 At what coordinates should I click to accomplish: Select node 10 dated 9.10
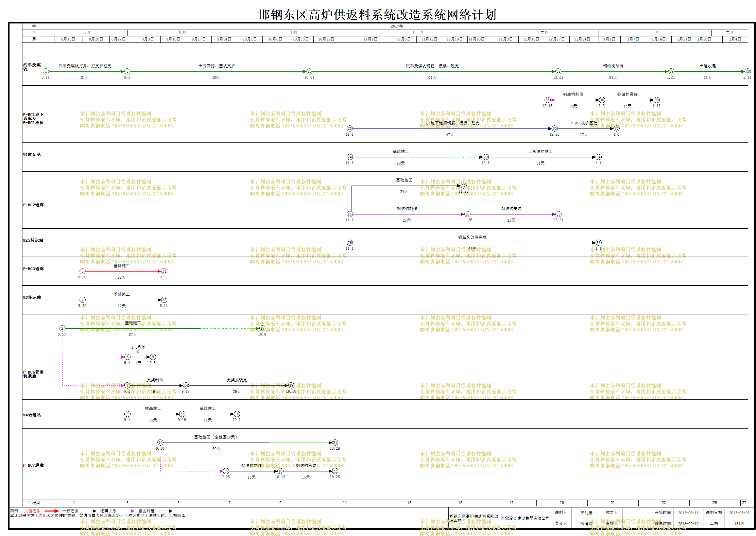click(x=160, y=443)
